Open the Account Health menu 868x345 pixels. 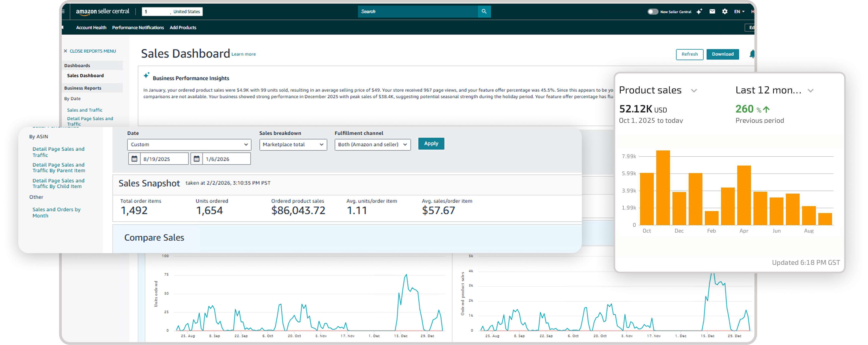91,28
